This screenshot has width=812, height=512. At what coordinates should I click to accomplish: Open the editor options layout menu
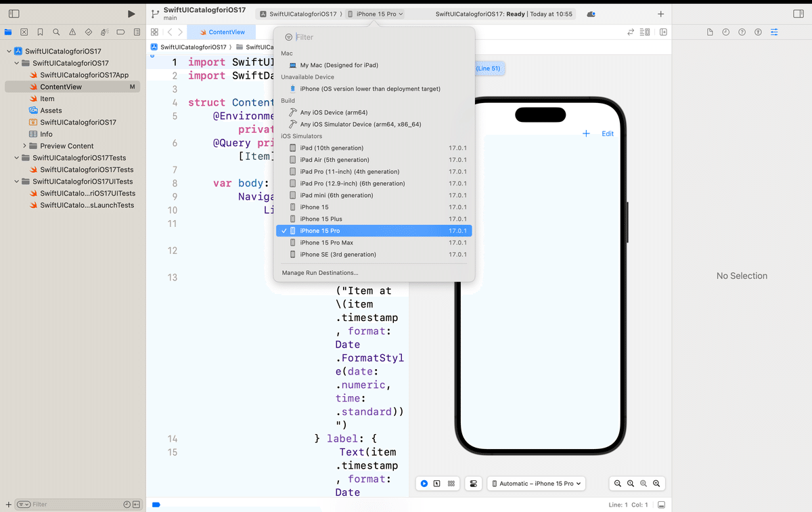click(645, 32)
